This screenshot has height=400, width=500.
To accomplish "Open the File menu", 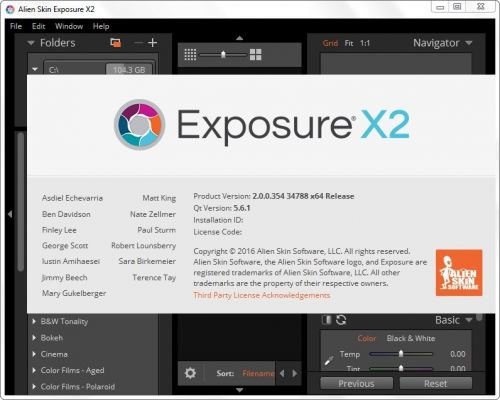I will pos(16,26).
